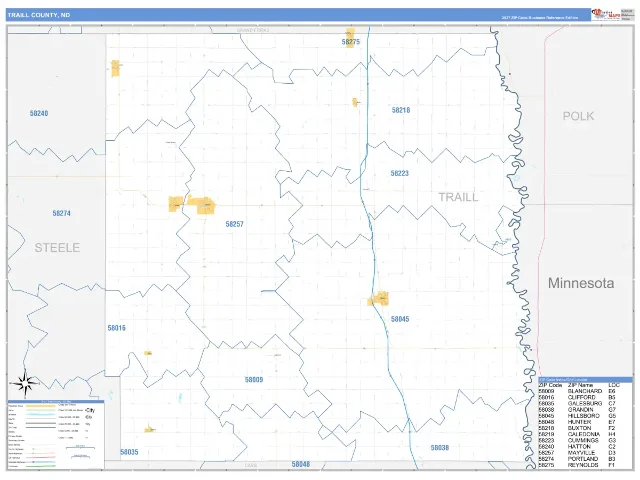Image resolution: width=640 pixels, height=480 pixels.
Task: Click ZIP code label 58035 on map
Action: tap(129, 452)
